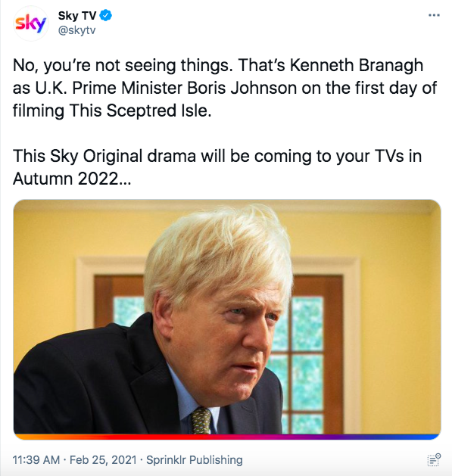
Task: Open the 11:39 AM timestamp link
Action: (x=36, y=459)
